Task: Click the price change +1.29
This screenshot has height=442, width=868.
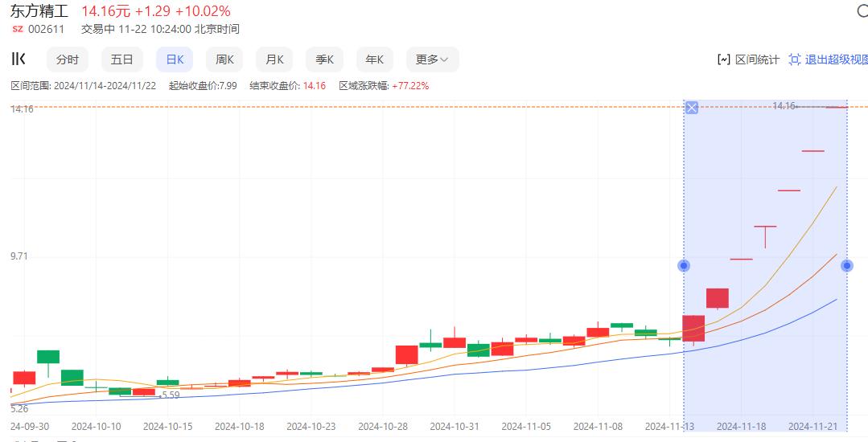Action: point(153,10)
